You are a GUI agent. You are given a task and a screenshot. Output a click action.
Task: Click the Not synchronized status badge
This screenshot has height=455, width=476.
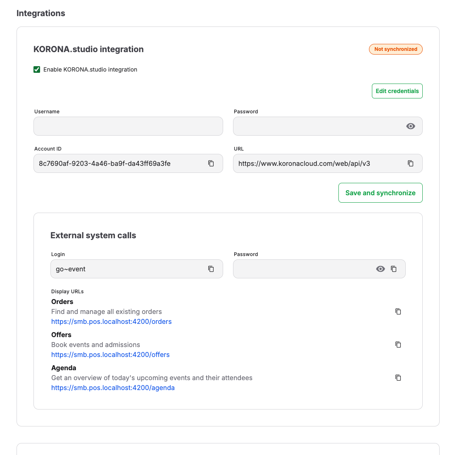click(395, 49)
